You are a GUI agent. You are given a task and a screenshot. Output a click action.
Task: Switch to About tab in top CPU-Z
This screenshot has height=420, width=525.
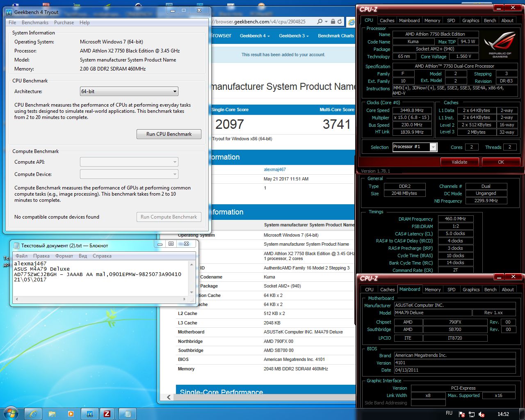507,21
